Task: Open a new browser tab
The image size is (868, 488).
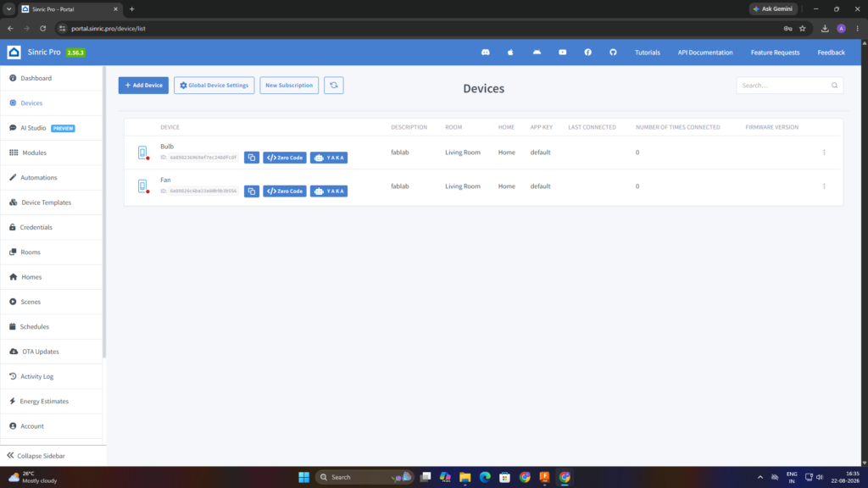Action: (x=131, y=8)
